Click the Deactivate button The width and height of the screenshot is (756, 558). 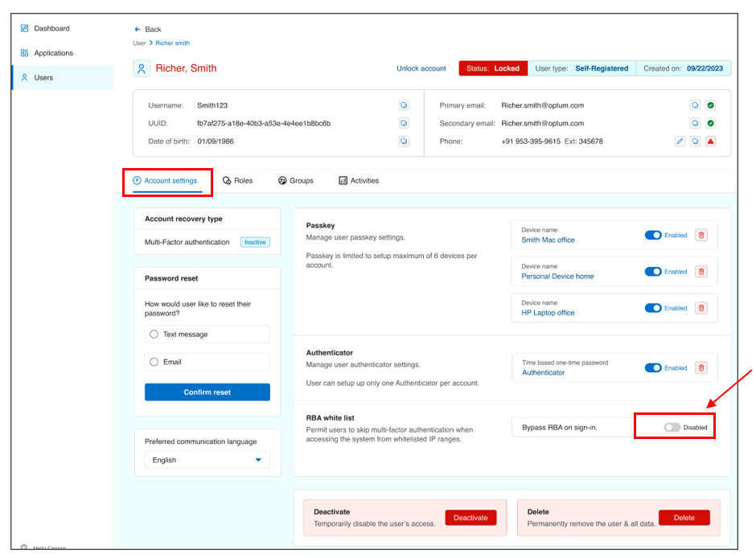pyautogui.click(x=470, y=518)
